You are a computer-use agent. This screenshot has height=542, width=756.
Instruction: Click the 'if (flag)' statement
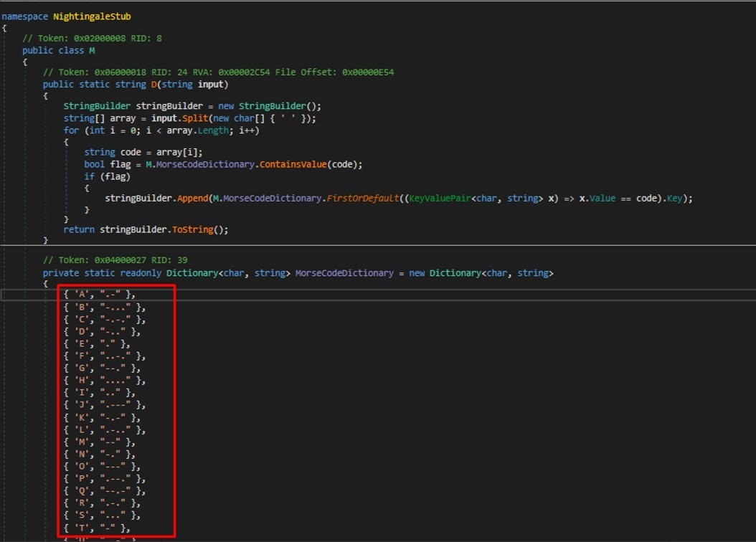tap(100, 176)
